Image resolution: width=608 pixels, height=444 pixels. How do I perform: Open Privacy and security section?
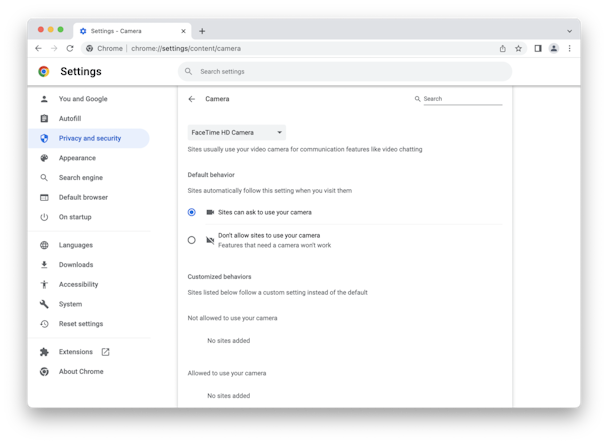(x=89, y=138)
